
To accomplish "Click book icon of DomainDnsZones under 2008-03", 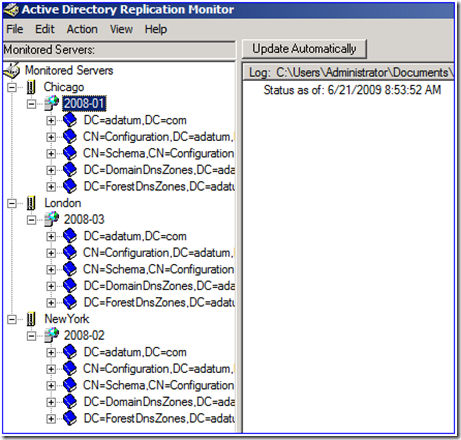I will [x=70, y=286].
